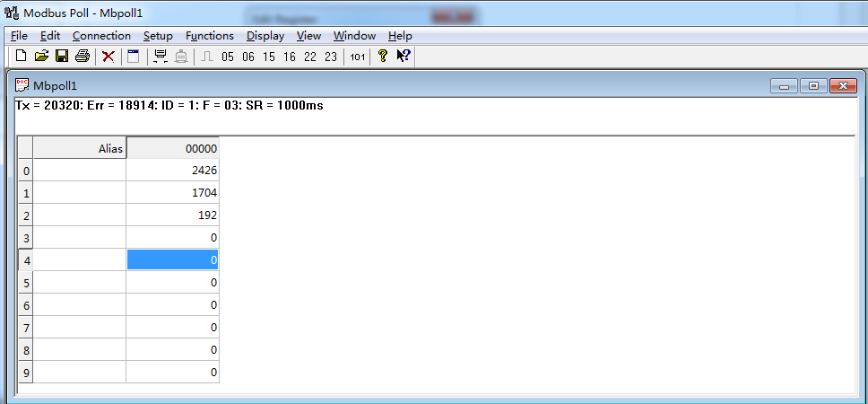Select the cell with value 192

pos(173,215)
